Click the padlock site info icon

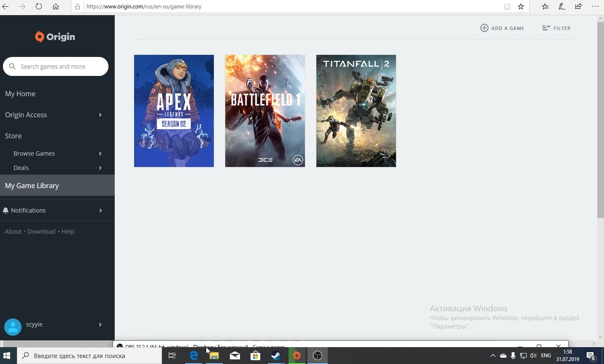[x=78, y=6]
